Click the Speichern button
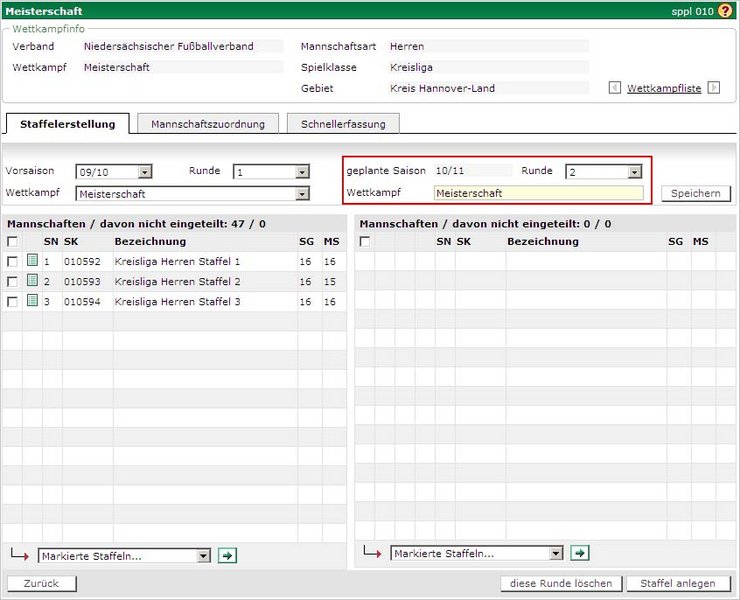This screenshot has height=600, width=740. (x=695, y=194)
